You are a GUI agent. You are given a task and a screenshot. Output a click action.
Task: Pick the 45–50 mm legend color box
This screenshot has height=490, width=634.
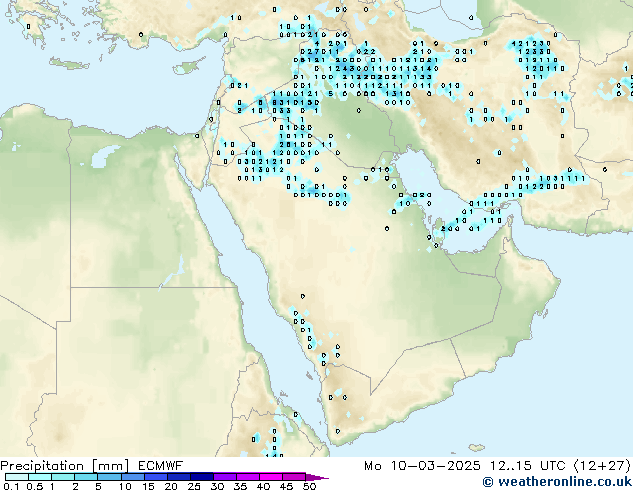[294, 477]
